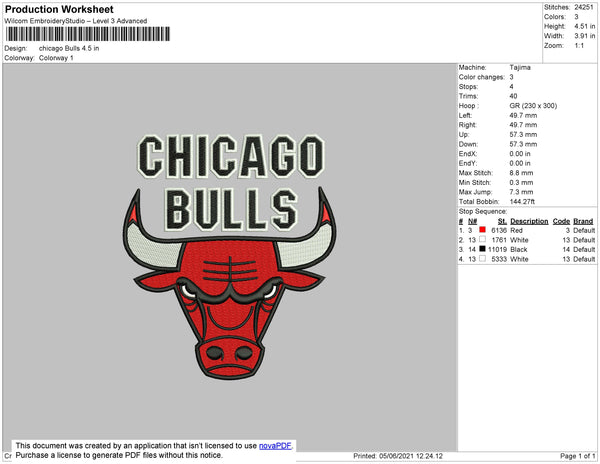600x464 pixels.
Task: Select the 'Page 1 of 1' footer
Action: click(x=577, y=456)
